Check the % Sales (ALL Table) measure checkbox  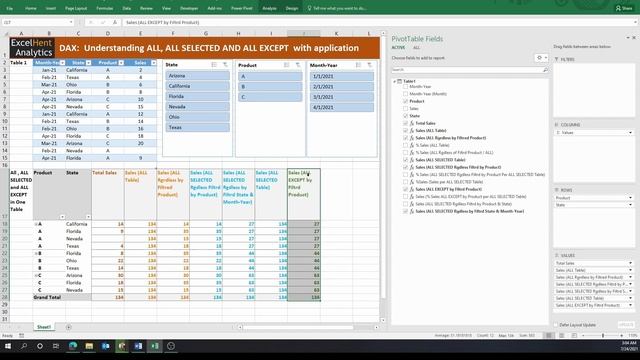click(x=405, y=145)
